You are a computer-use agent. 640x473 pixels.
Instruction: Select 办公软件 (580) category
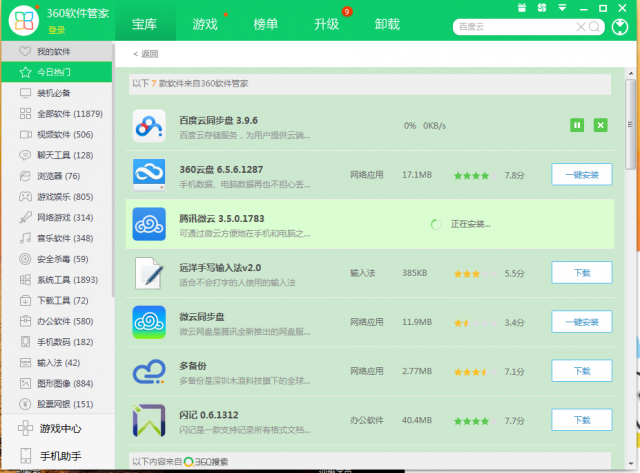point(56,321)
